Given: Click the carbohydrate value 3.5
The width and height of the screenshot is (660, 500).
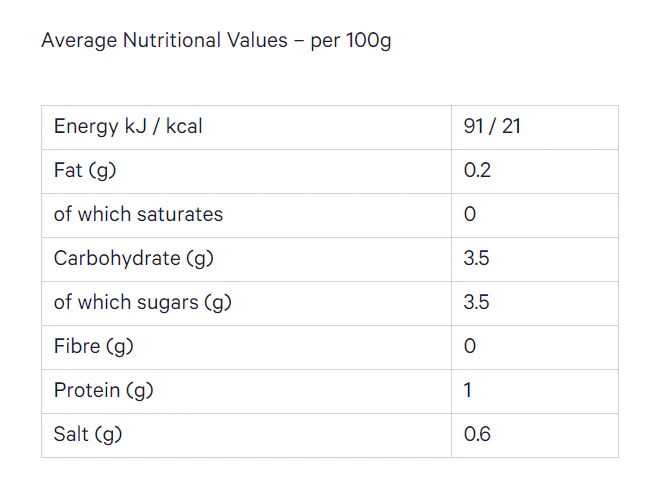Looking at the screenshot, I should point(476,258).
